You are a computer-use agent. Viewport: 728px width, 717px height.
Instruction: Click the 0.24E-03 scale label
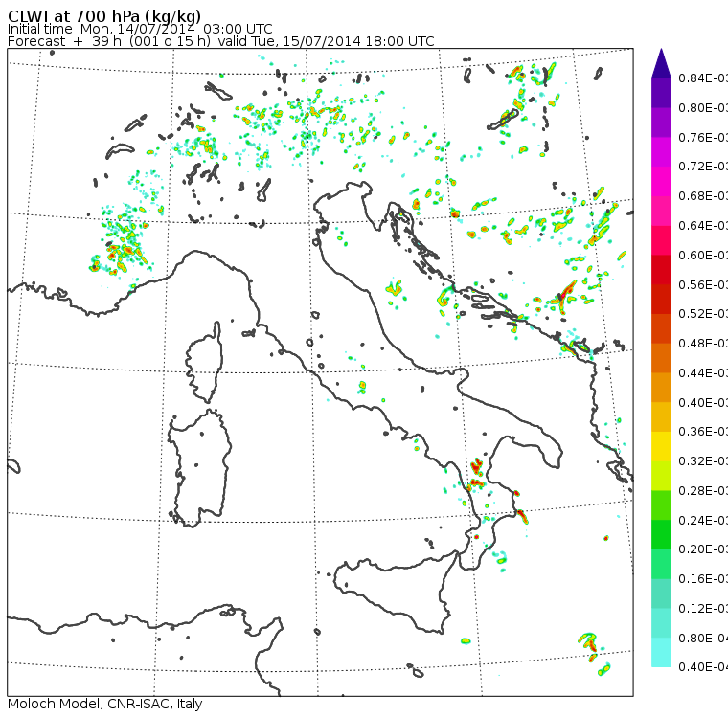pos(703,520)
